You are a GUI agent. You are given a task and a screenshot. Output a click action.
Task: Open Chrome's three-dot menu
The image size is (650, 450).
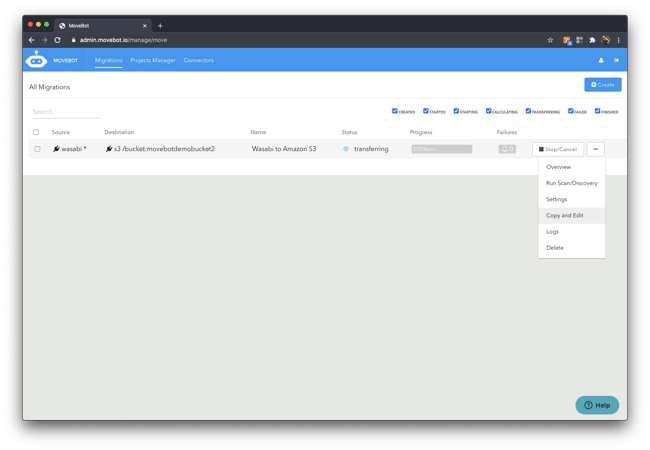(618, 40)
